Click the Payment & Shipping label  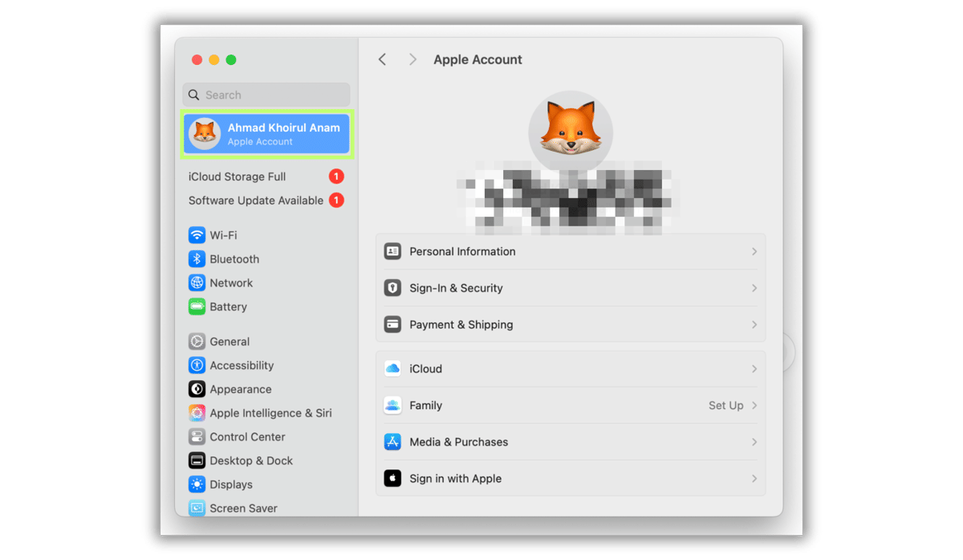pyautogui.click(x=461, y=324)
